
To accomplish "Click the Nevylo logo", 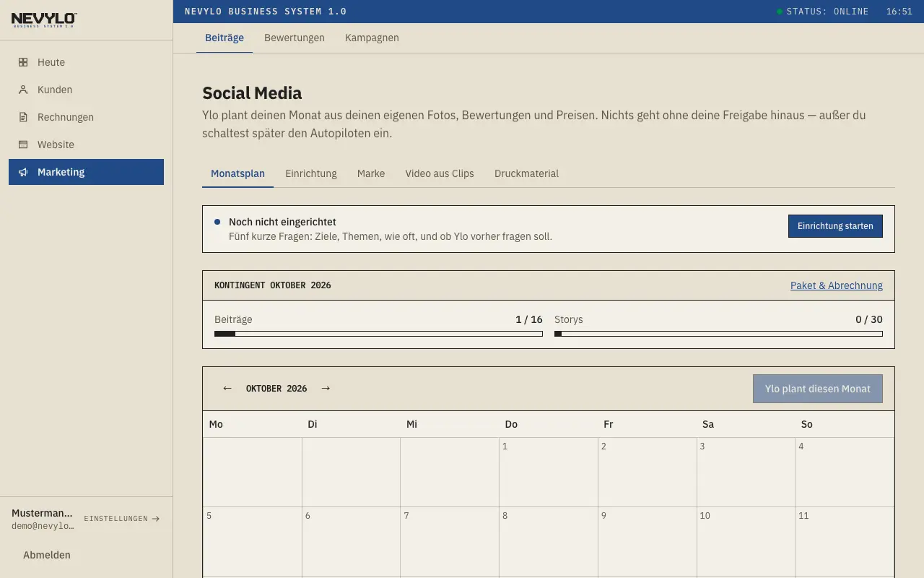I will pos(44,20).
